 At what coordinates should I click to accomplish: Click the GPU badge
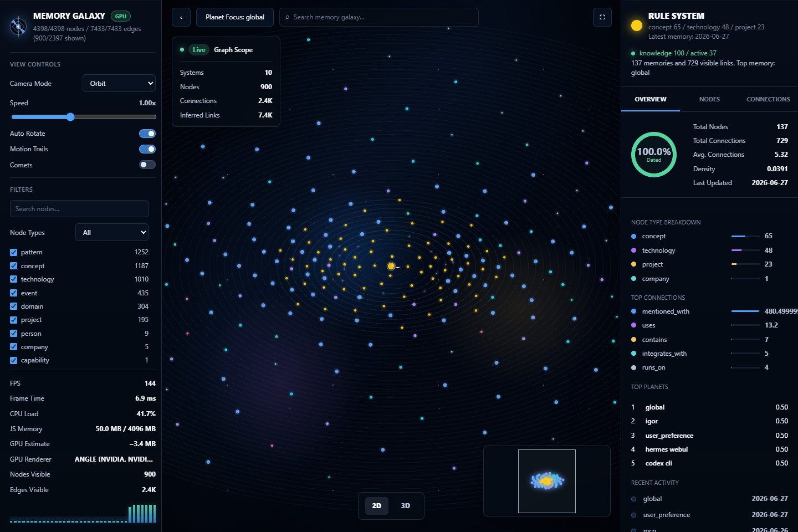(x=121, y=16)
